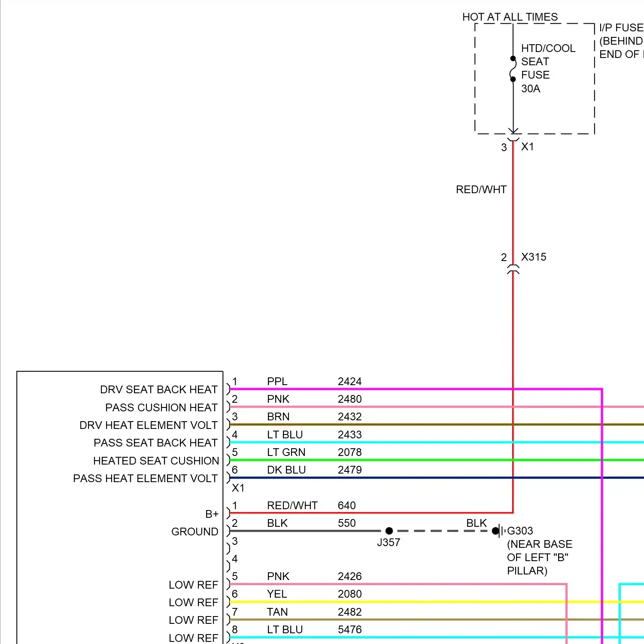The image size is (644, 644).
Task: Click LOW REF label for pin 5
Action: click(194, 585)
